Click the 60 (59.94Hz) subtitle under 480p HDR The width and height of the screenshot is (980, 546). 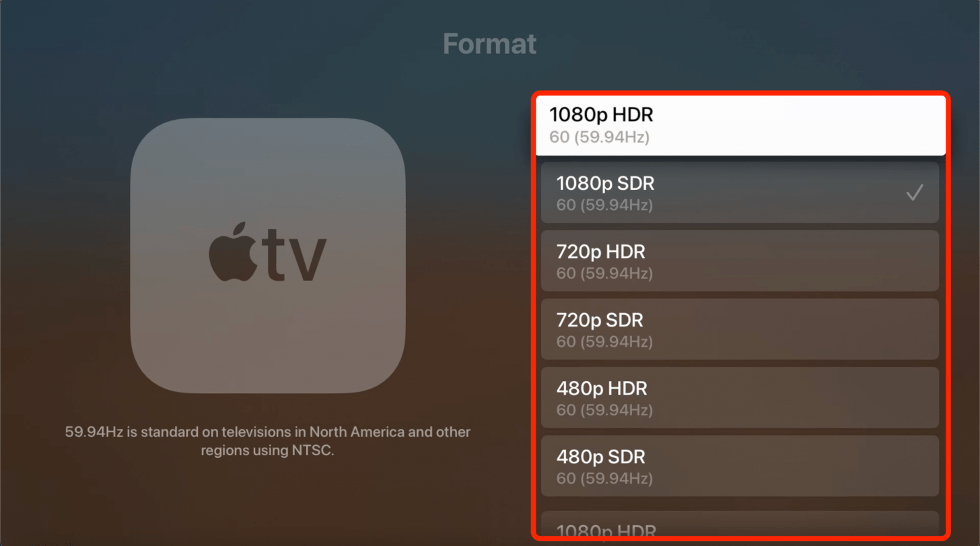[x=604, y=410]
